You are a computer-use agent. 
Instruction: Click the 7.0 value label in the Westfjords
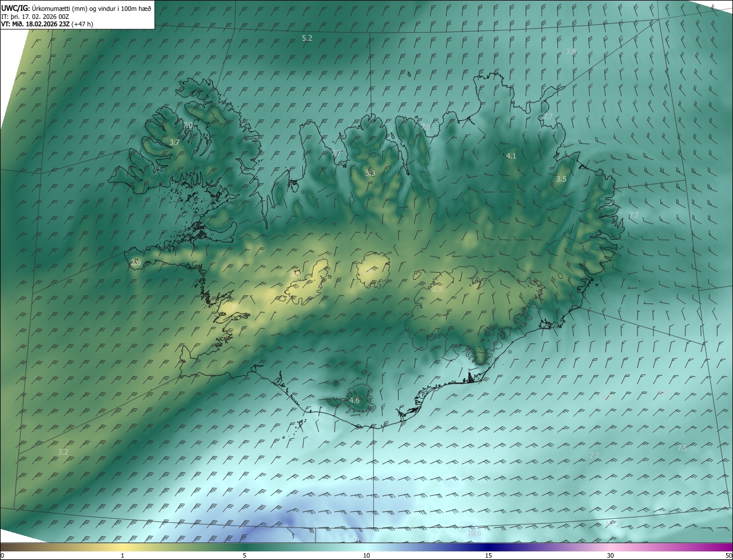pos(188,125)
